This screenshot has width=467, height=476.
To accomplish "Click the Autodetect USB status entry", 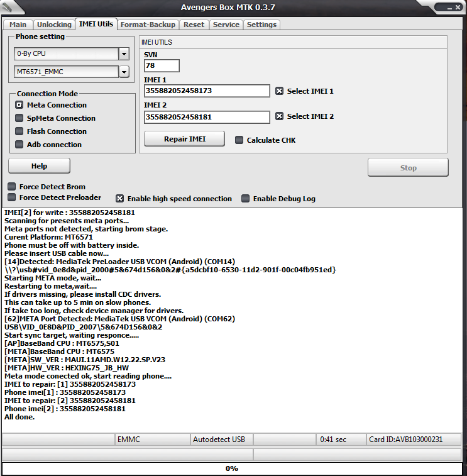I will pyautogui.click(x=221, y=440).
